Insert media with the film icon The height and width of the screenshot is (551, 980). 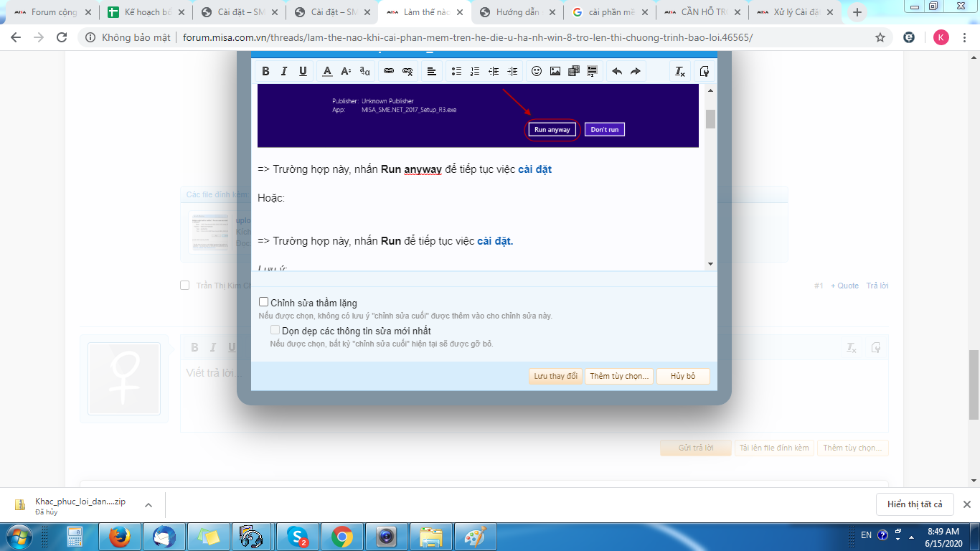point(574,71)
